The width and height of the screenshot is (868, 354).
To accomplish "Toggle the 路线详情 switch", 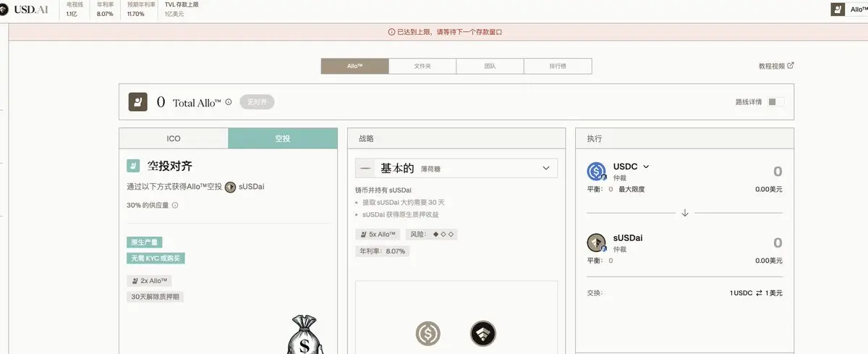I will (x=776, y=102).
